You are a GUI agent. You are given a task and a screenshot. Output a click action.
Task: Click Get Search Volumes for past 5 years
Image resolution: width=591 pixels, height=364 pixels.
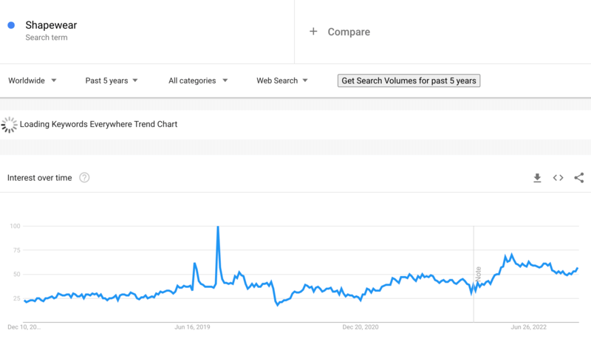point(409,80)
